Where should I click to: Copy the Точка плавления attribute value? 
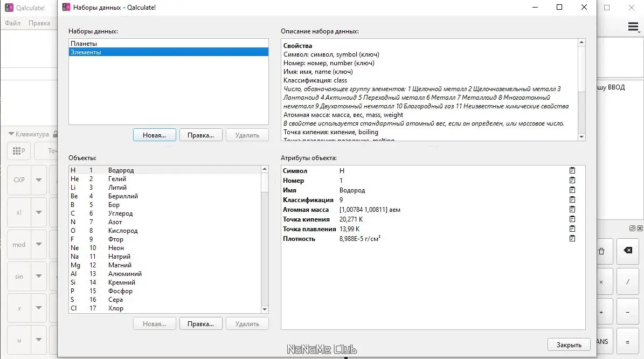[572, 229]
